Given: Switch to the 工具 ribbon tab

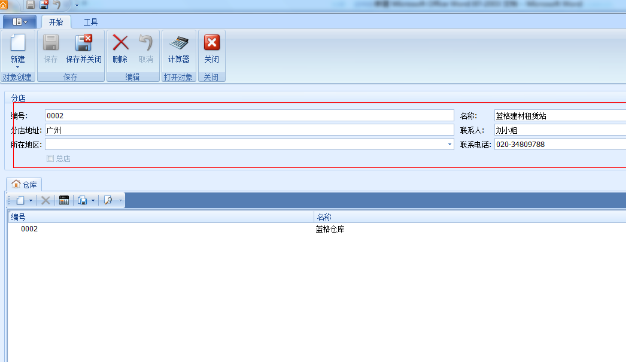Looking at the screenshot, I should click(91, 22).
